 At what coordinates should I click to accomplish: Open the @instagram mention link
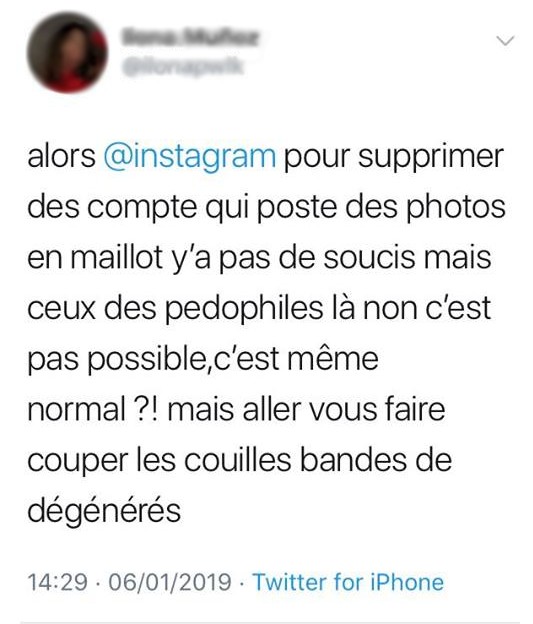coord(189,156)
